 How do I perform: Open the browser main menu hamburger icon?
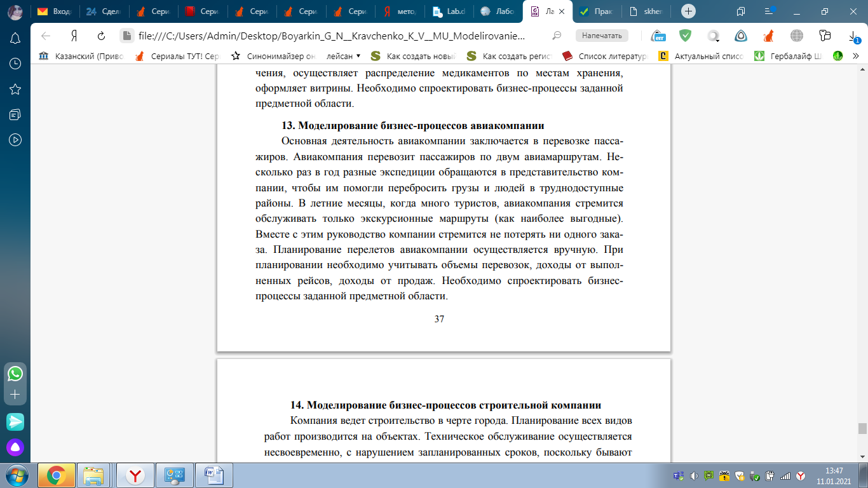pos(771,11)
